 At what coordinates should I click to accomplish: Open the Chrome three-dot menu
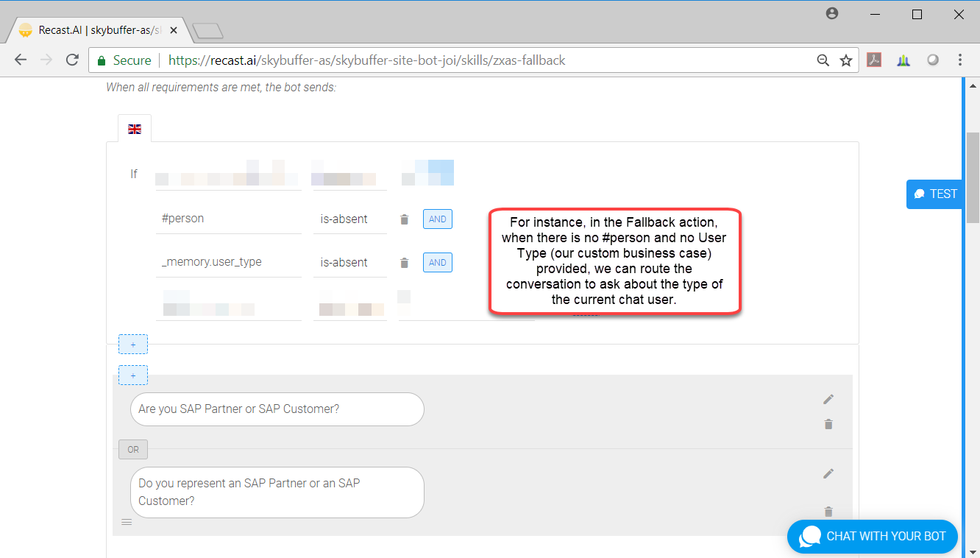coord(959,60)
